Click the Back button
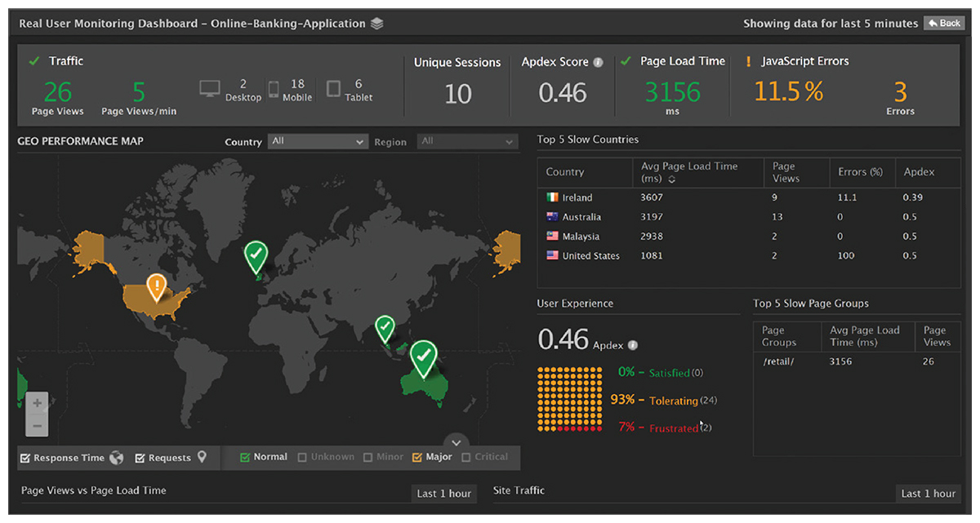Image resolution: width=980 pixels, height=523 pixels. point(943,24)
